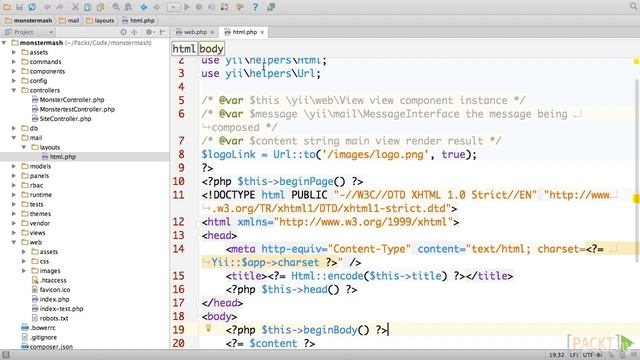Click the tool windows icon at bottom left

6,355
